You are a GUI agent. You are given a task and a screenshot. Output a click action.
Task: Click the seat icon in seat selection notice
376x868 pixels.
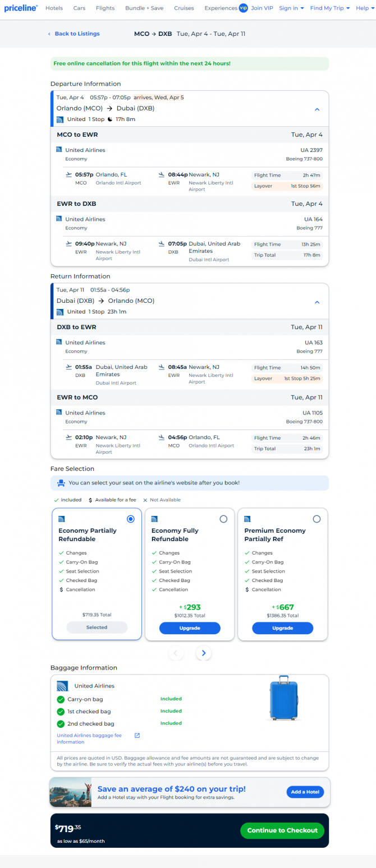[61, 482]
